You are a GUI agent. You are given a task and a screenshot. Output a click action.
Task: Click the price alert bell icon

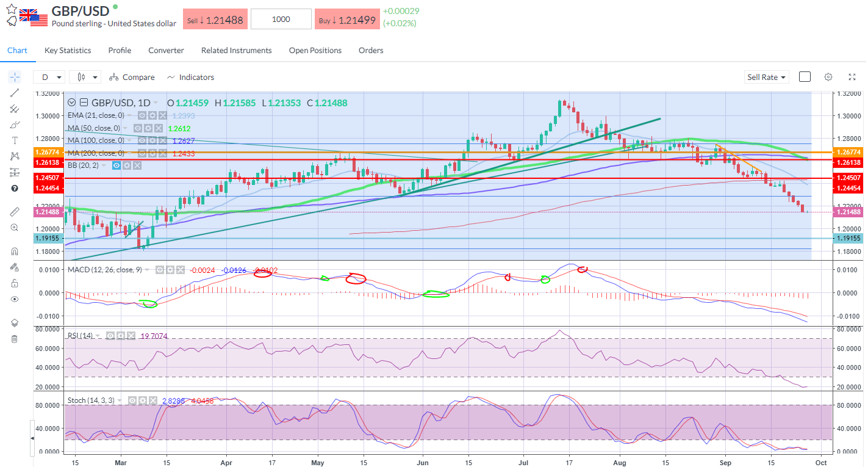tap(12, 21)
